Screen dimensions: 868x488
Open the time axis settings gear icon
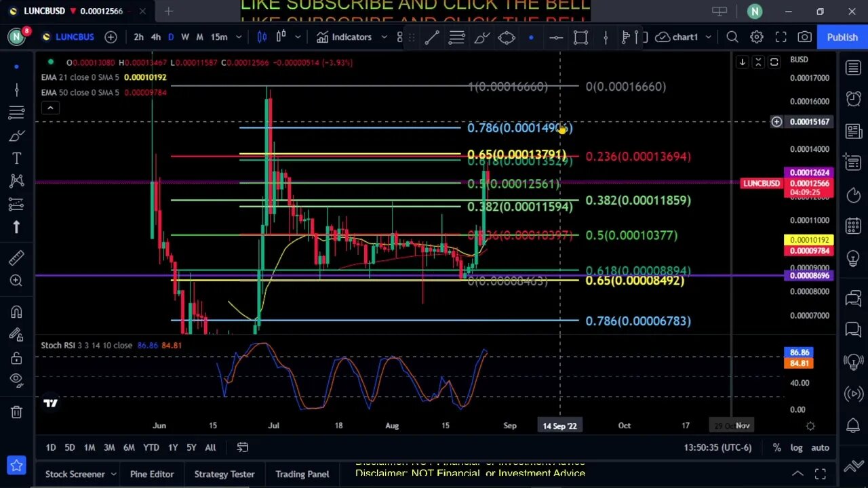[x=810, y=426]
